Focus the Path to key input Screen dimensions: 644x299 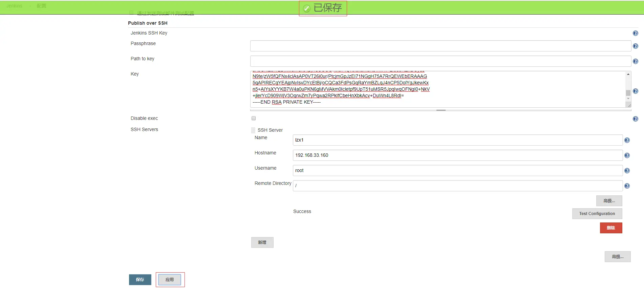coord(441,61)
